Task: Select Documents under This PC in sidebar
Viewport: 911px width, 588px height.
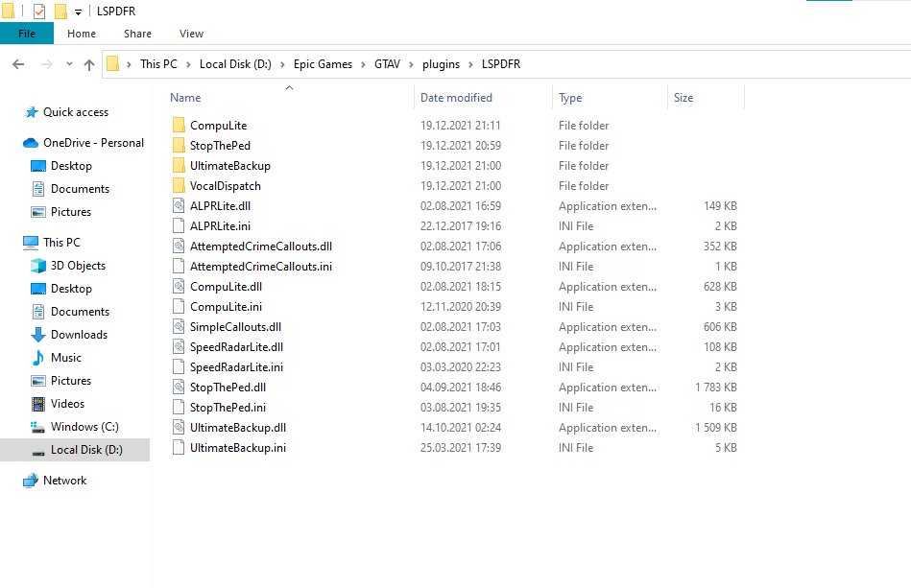Action: click(81, 312)
